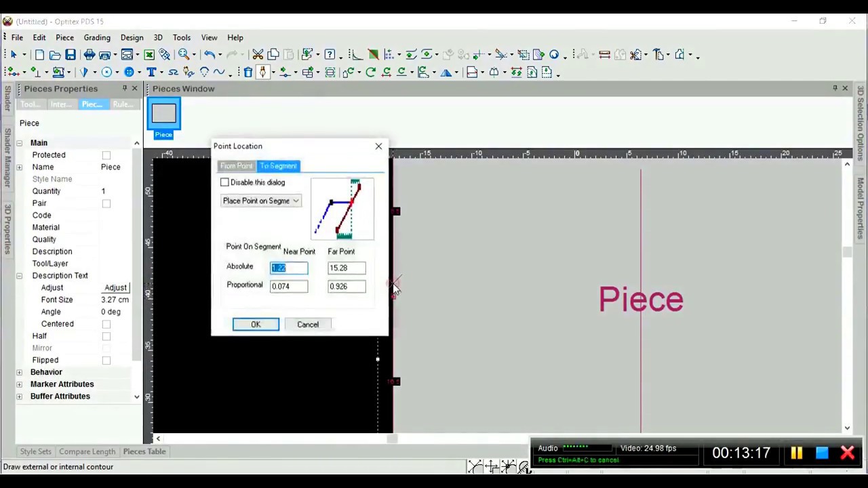Open the Style Sets tab
The width and height of the screenshot is (868, 488).
(35, 451)
